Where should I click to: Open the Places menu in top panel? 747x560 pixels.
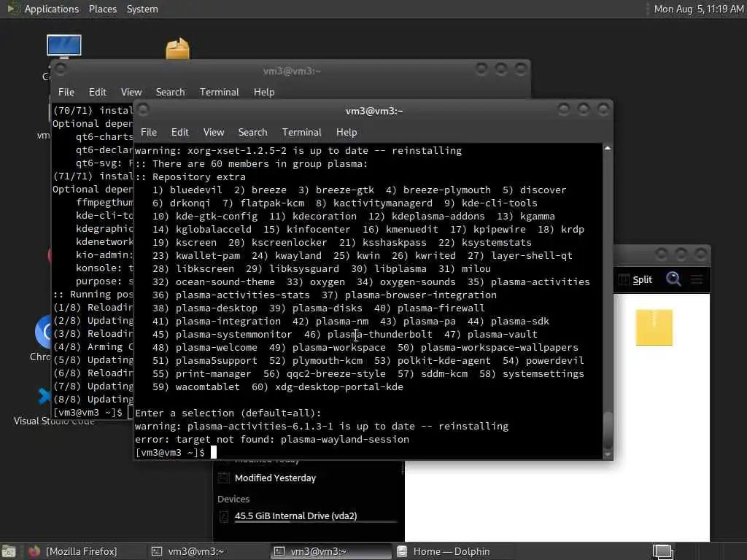(102, 9)
